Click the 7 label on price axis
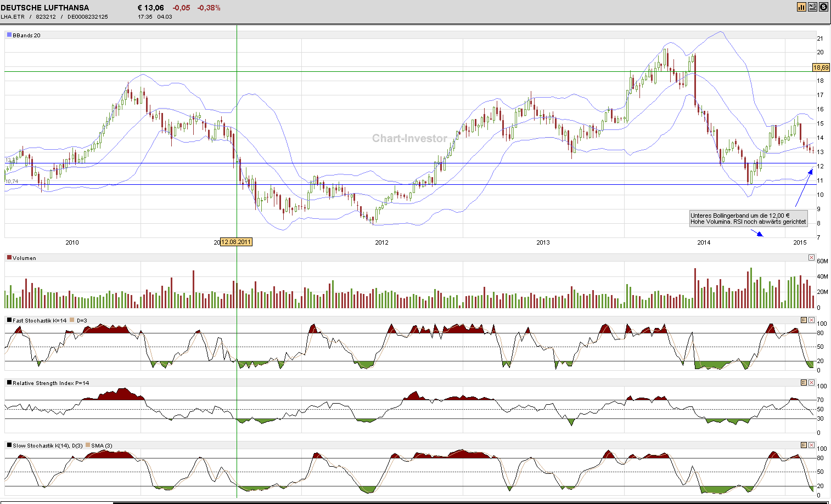The height and width of the screenshot is (504, 831). (x=818, y=237)
